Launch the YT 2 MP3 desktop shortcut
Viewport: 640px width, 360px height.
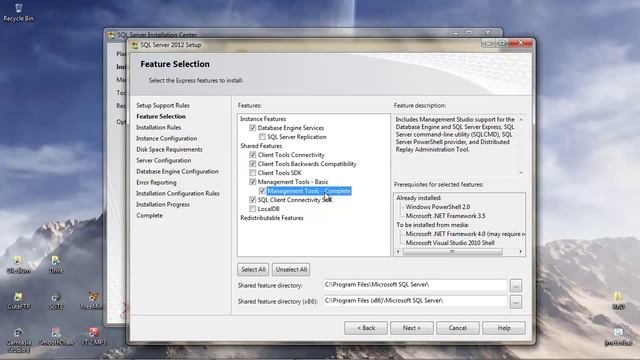[93, 337]
